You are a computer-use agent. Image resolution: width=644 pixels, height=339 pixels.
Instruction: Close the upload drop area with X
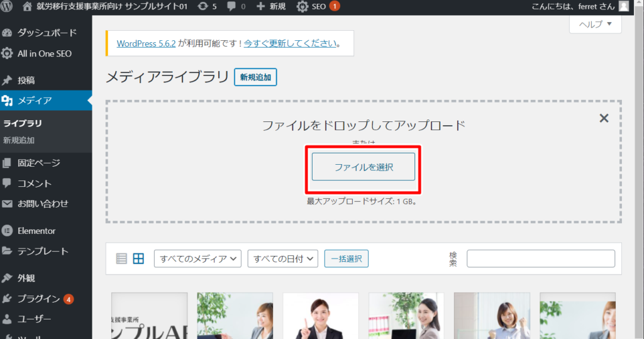[x=604, y=118]
